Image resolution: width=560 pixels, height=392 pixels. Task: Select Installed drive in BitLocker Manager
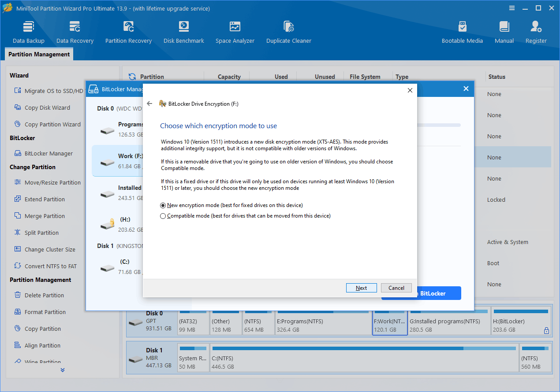(117, 192)
